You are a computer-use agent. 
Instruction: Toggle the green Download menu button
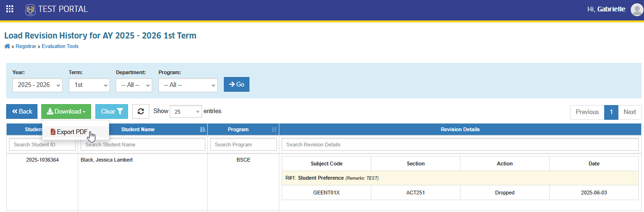tap(66, 111)
